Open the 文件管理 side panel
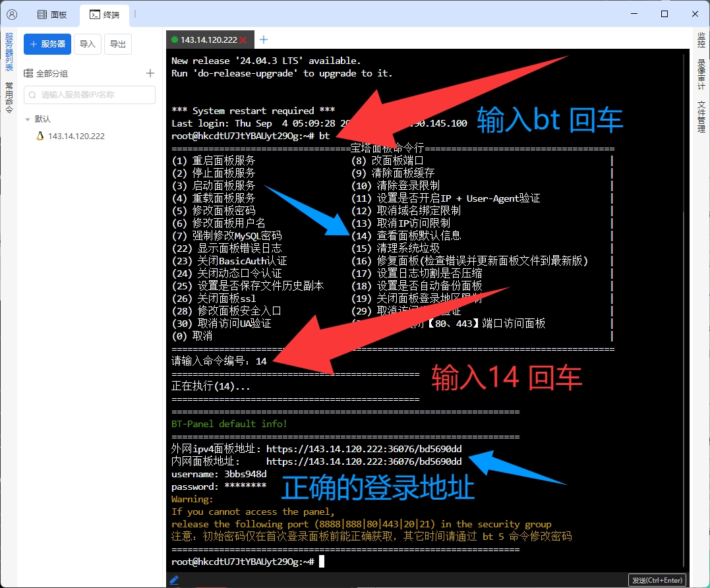710x588 pixels. pyautogui.click(x=701, y=116)
